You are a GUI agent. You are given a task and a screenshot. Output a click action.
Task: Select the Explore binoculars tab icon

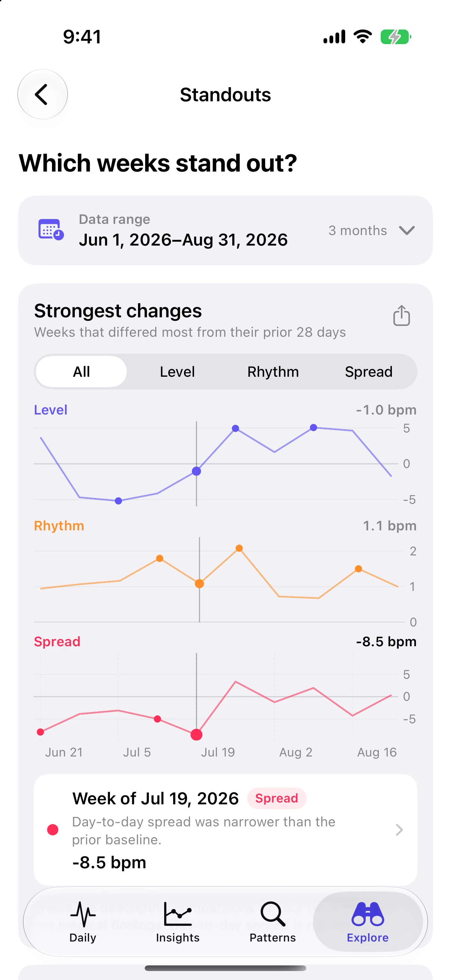[367, 914]
